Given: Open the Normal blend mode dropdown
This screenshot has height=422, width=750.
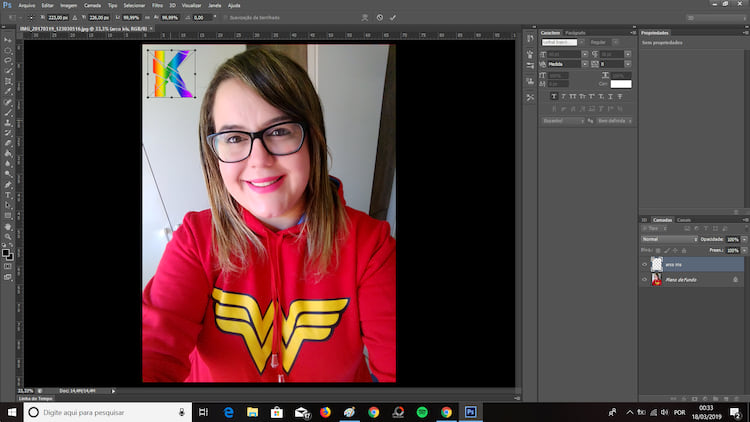Looking at the screenshot, I should click(x=668, y=240).
